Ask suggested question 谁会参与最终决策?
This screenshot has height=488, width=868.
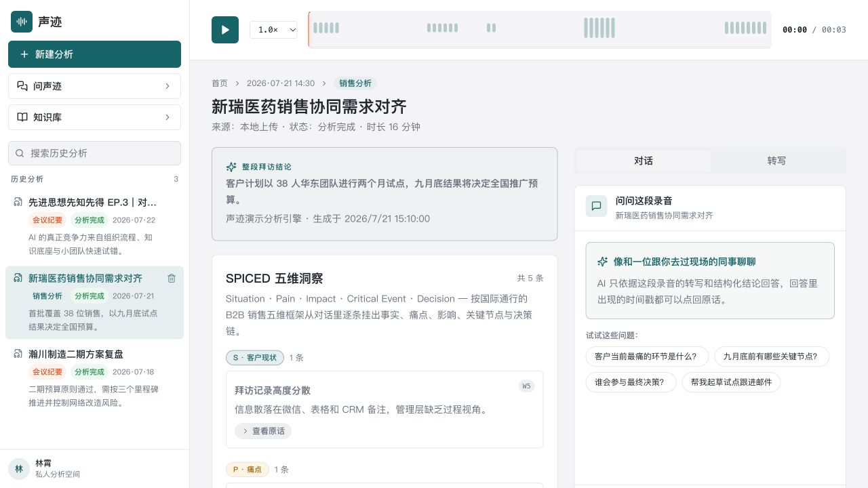pyautogui.click(x=631, y=382)
